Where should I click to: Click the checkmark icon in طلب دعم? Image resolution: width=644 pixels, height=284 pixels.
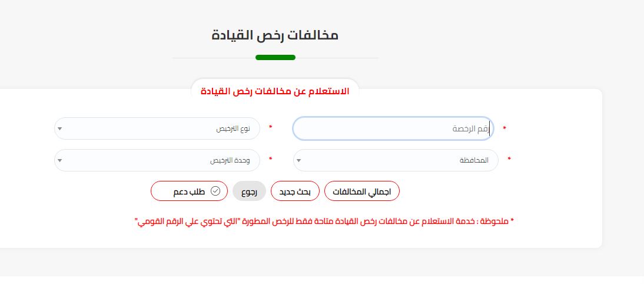[x=215, y=191]
